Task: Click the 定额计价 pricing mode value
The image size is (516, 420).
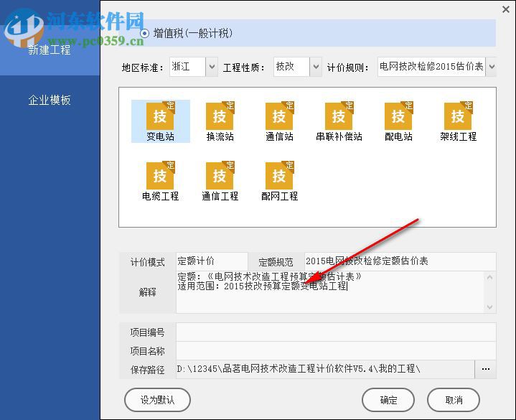Action: point(212,261)
